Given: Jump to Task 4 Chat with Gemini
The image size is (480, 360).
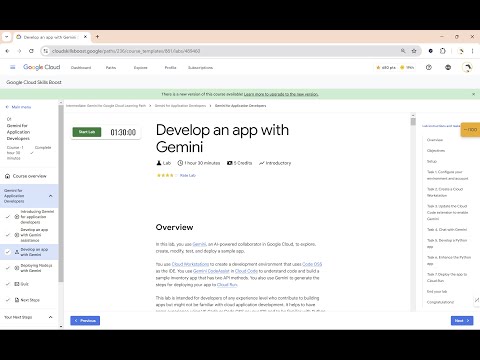Looking at the screenshot, I should 447,230.
